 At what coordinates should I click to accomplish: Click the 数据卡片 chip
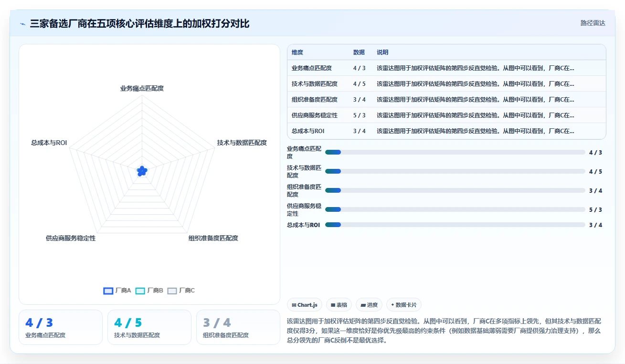404,305
